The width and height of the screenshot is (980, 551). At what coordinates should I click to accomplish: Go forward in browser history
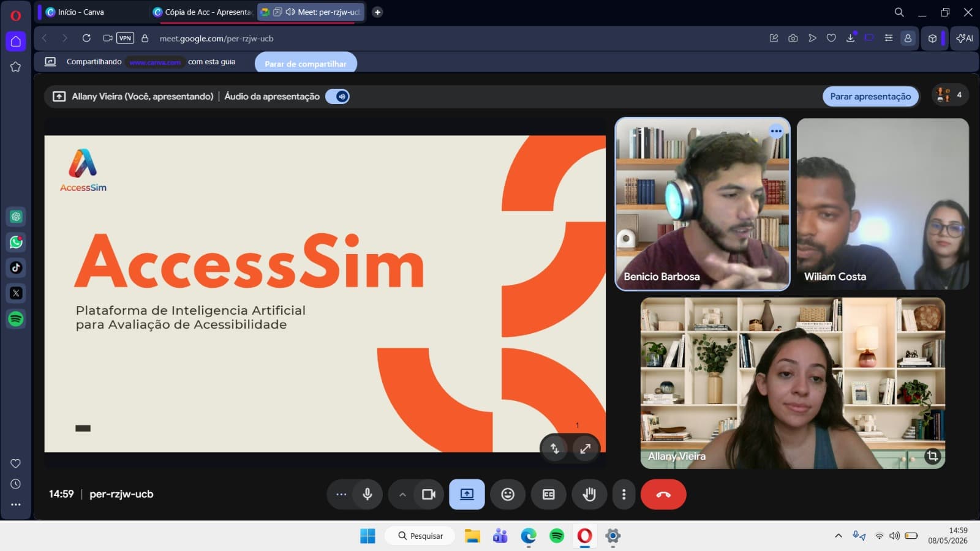65,38
